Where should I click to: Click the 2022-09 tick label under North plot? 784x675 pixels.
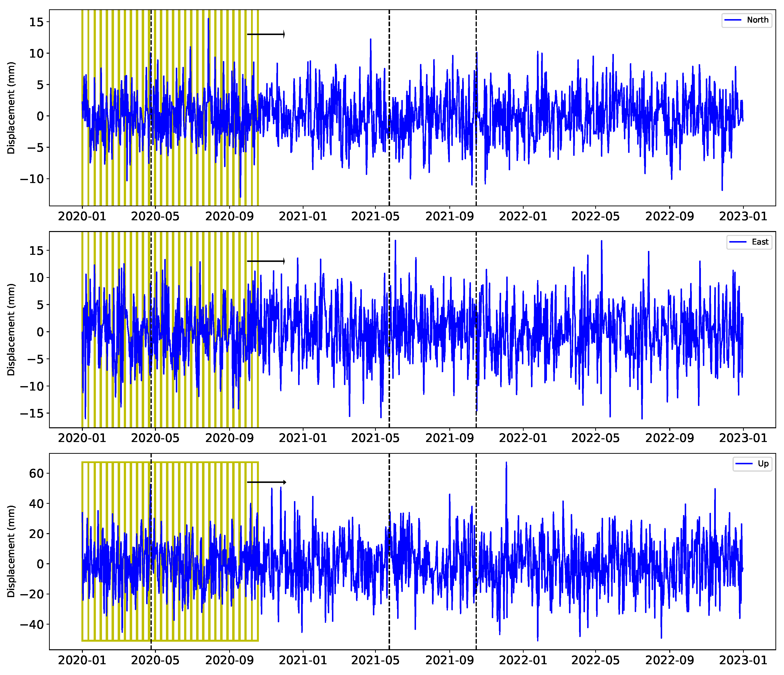point(670,216)
